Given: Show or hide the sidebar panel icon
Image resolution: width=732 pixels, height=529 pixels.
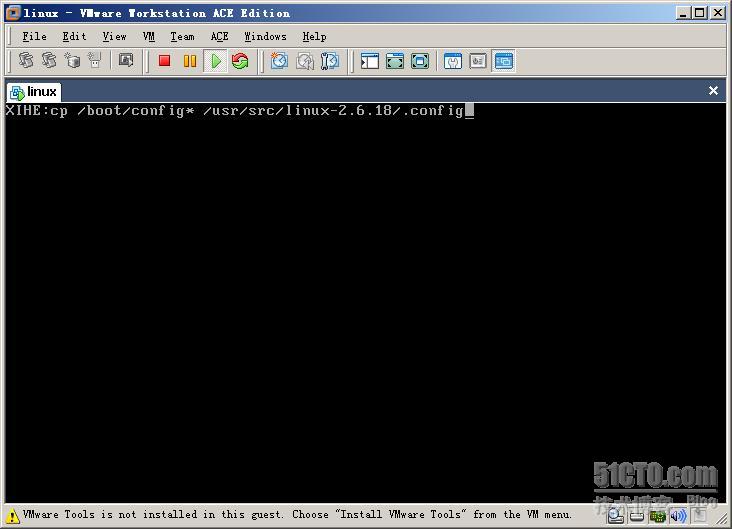Looking at the screenshot, I should tap(370, 61).
